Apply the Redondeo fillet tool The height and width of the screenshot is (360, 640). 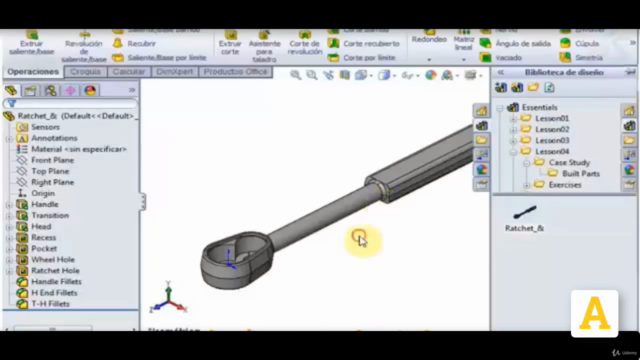[x=429, y=37]
